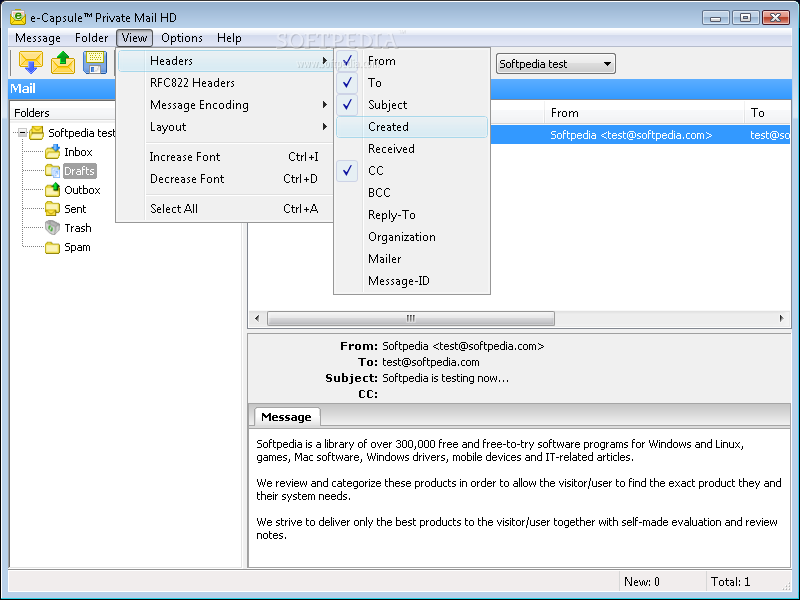
Task: Expand the Message Encoding submenu
Action: 225,105
